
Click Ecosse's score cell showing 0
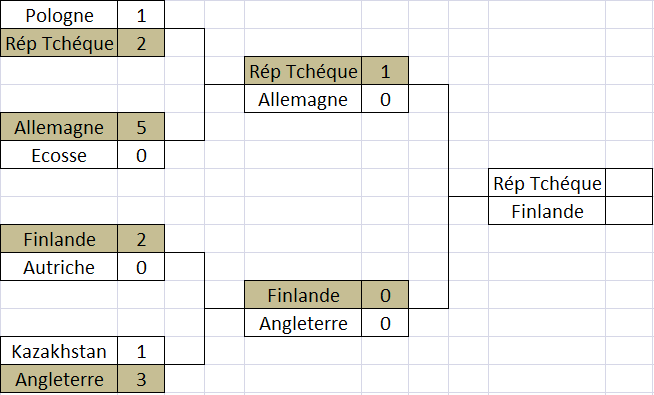pos(141,155)
